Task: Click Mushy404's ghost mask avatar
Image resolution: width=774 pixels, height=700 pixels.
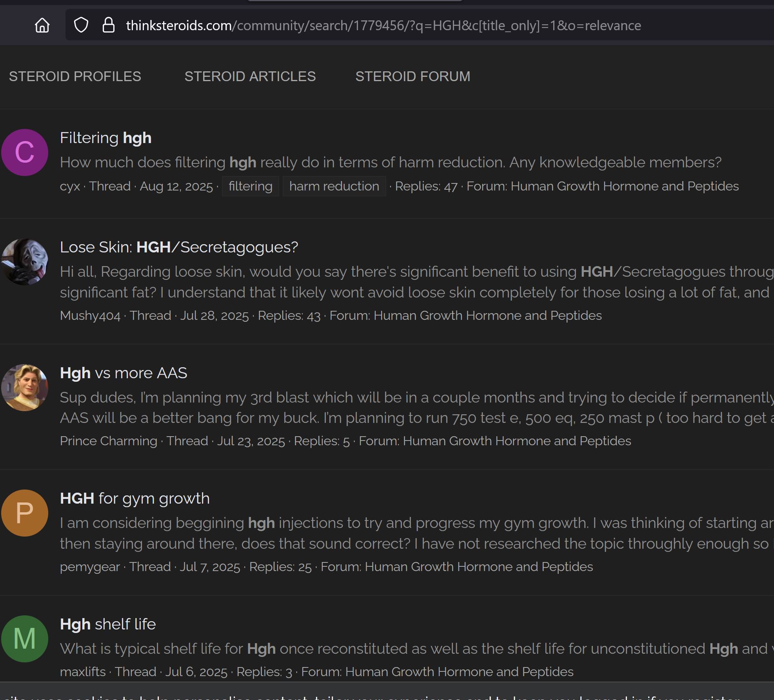Action: pyautogui.click(x=25, y=262)
